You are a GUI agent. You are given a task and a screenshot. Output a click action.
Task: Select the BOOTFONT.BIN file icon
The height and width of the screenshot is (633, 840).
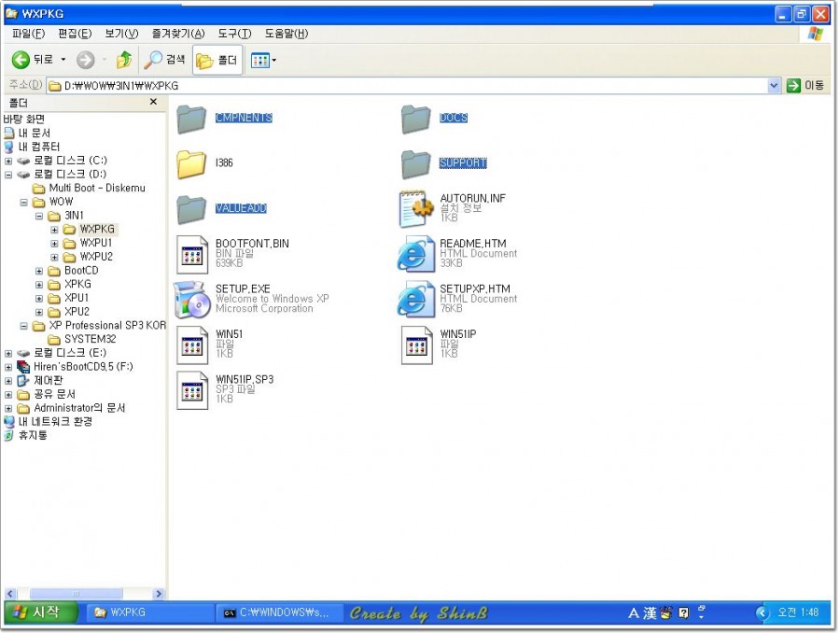(x=191, y=254)
